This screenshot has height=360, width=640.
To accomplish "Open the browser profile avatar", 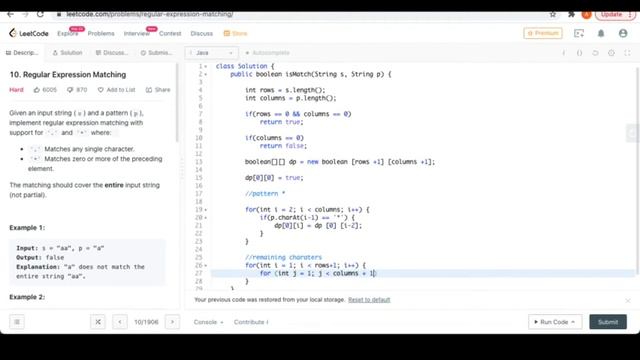I will [587, 14].
